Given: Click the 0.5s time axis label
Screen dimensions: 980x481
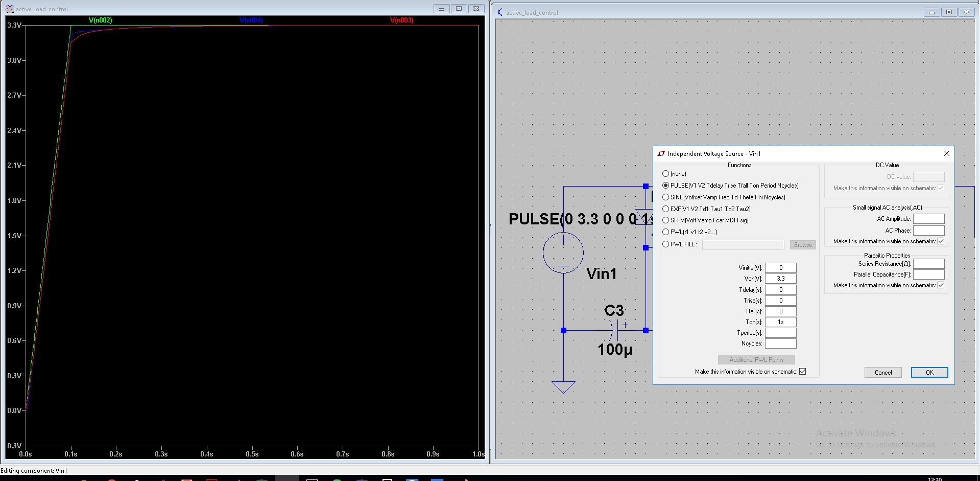Looking at the screenshot, I should point(252,454).
